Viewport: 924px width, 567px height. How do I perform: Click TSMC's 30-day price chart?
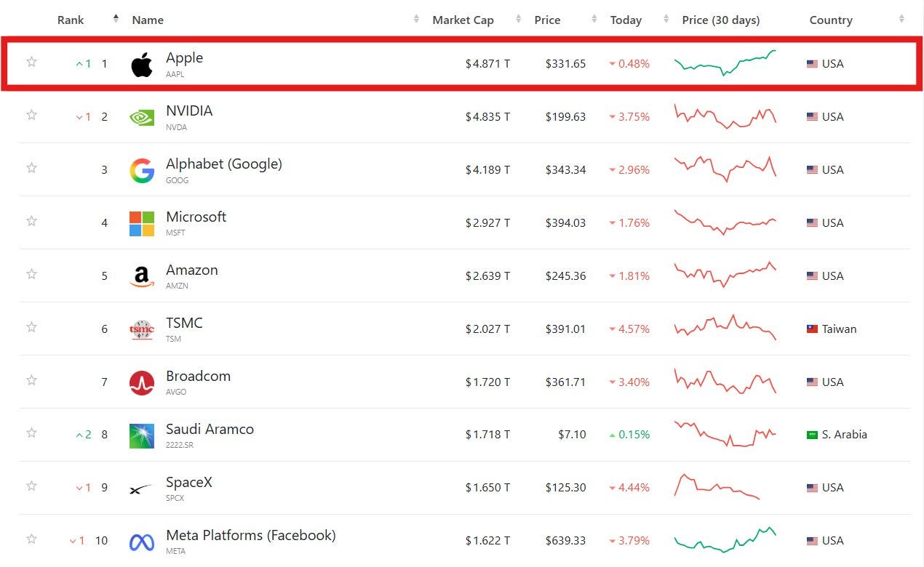click(x=725, y=328)
